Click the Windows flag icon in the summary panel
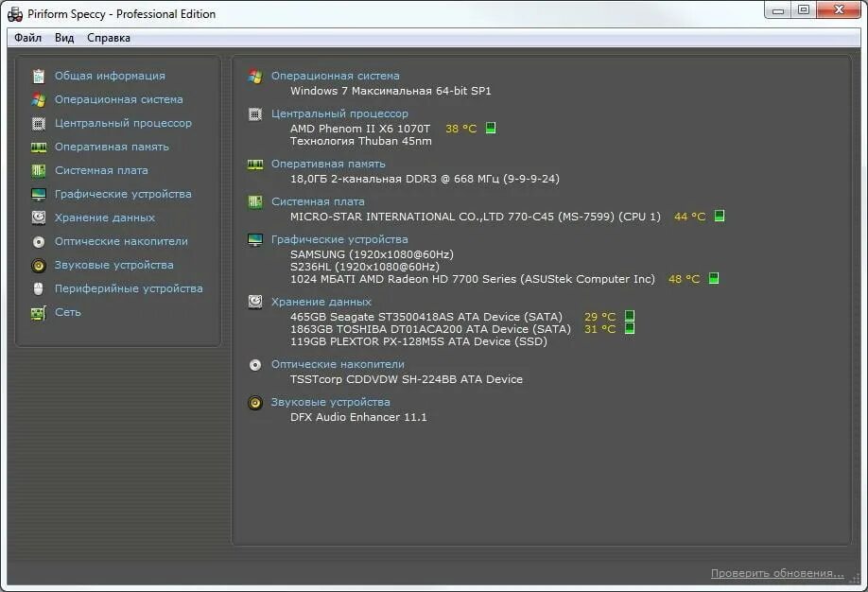The width and height of the screenshot is (868, 592). click(255, 76)
